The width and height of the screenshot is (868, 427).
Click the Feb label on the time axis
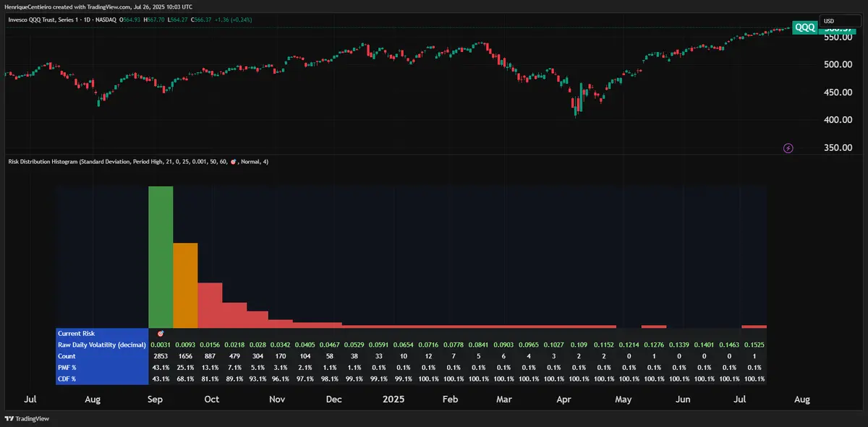click(x=451, y=399)
